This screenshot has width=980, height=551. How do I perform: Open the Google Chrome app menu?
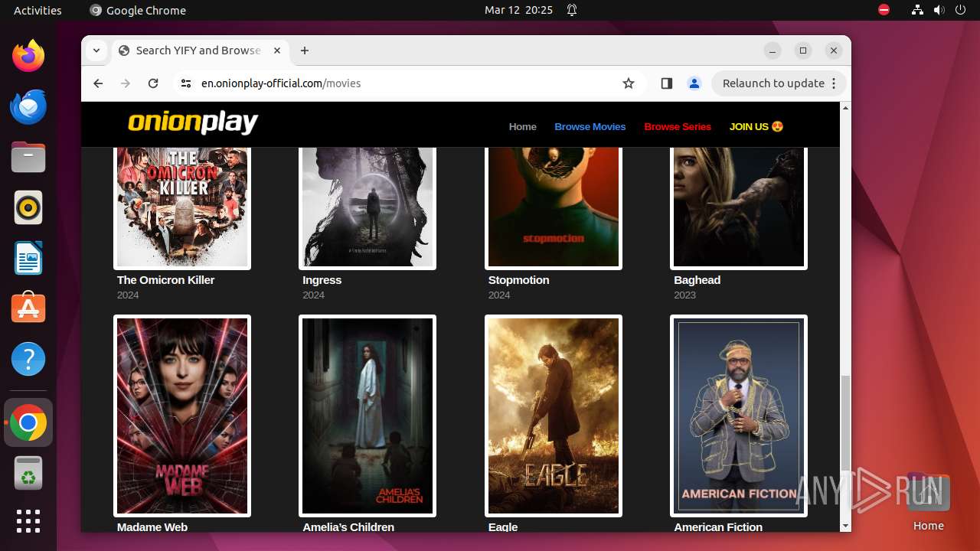(138, 10)
